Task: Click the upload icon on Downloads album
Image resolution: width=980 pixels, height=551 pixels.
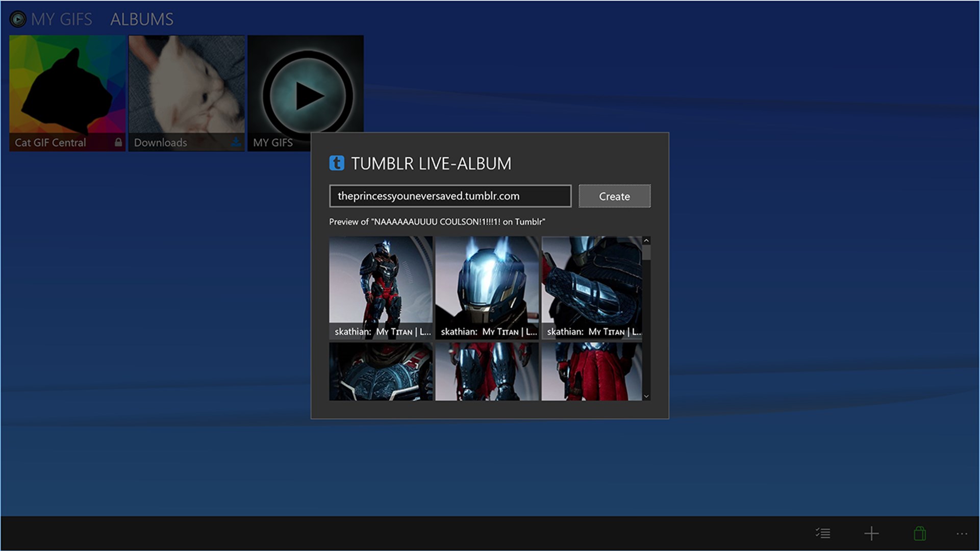Action: pos(236,142)
